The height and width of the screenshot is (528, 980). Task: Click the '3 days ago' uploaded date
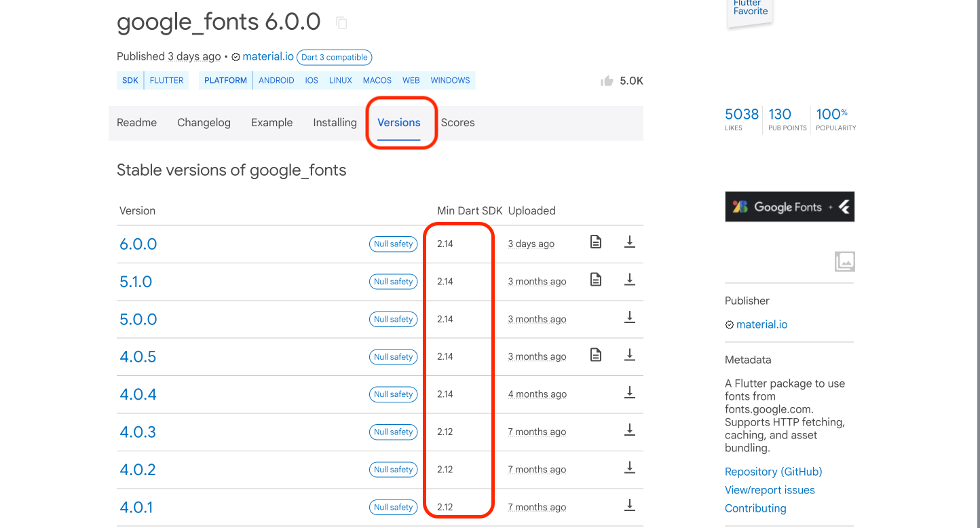531,244
